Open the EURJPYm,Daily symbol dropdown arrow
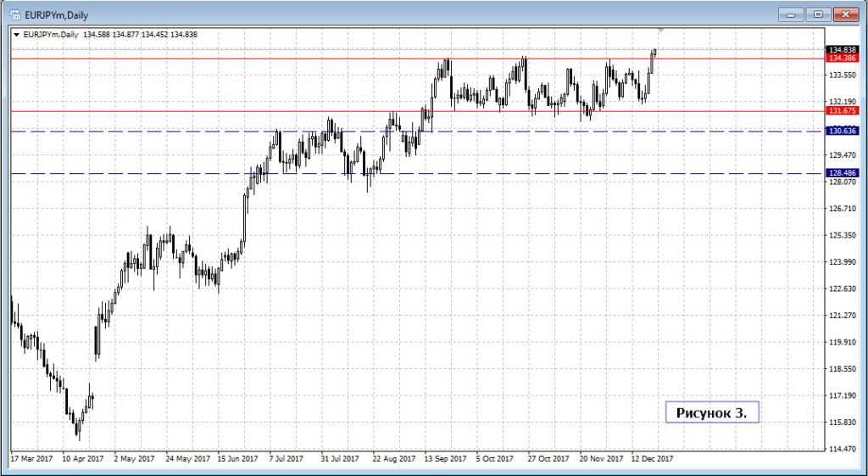This screenshot has height=476, width=868. pyautogui.click(x=17, y=34)
